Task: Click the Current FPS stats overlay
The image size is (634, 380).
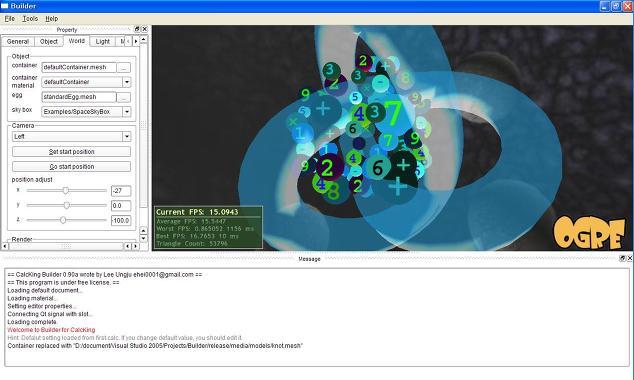Action: [x=209, y=227]
